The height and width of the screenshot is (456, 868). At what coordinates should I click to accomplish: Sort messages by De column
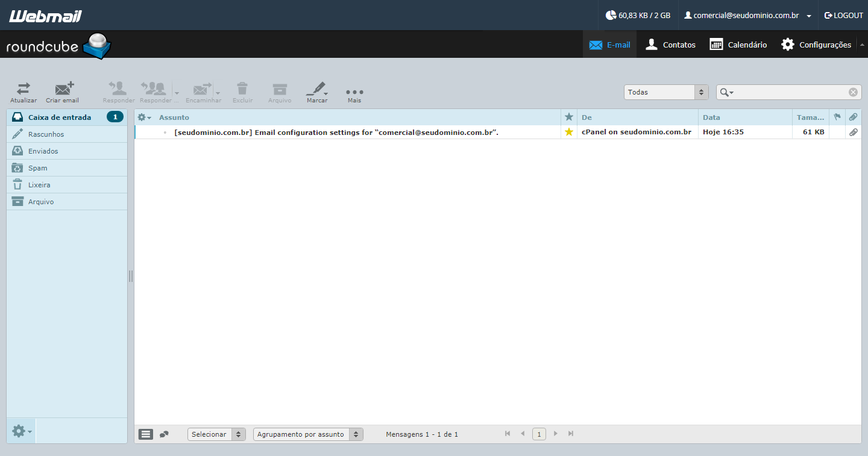pyautogui.click(x=587, y=117)
